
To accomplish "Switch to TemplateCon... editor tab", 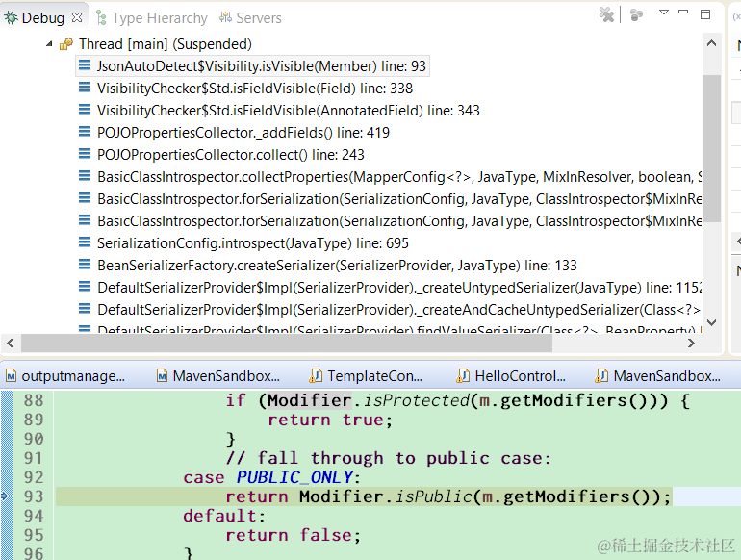I will 366,376.
